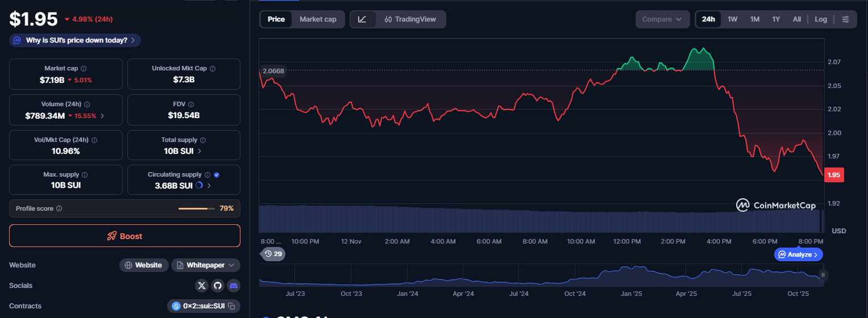Open the Compare dropdown
Image resolution: width=868 pixels, height=318 pixels.
coord(662,19)
